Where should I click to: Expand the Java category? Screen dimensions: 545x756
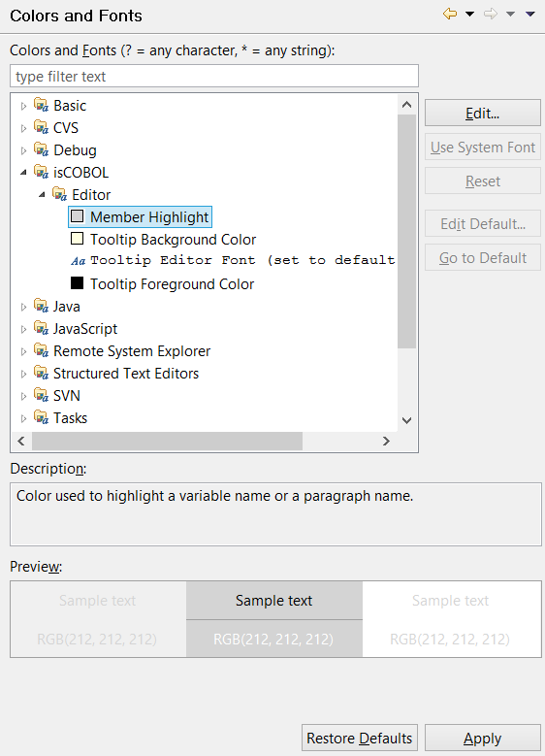[23, 307]
